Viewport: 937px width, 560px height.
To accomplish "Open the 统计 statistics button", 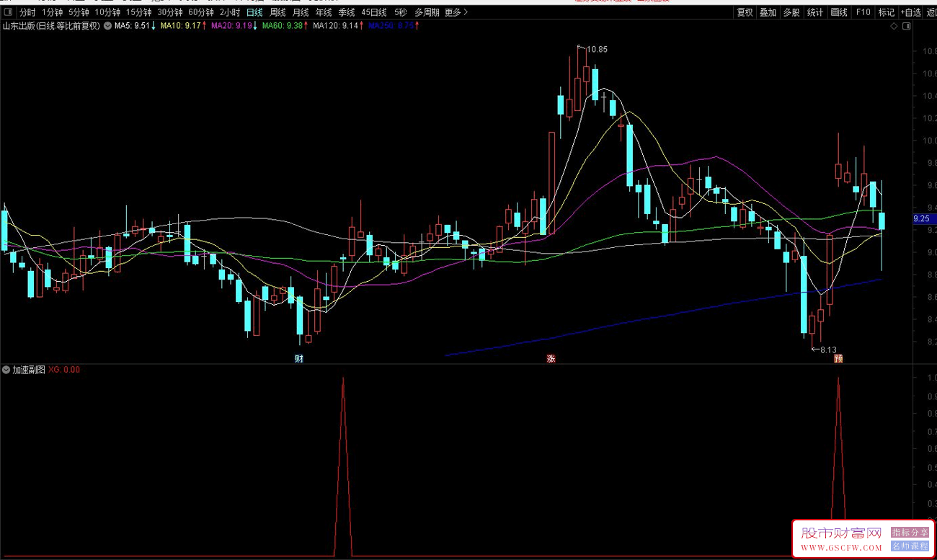I will tap(815, 12).
